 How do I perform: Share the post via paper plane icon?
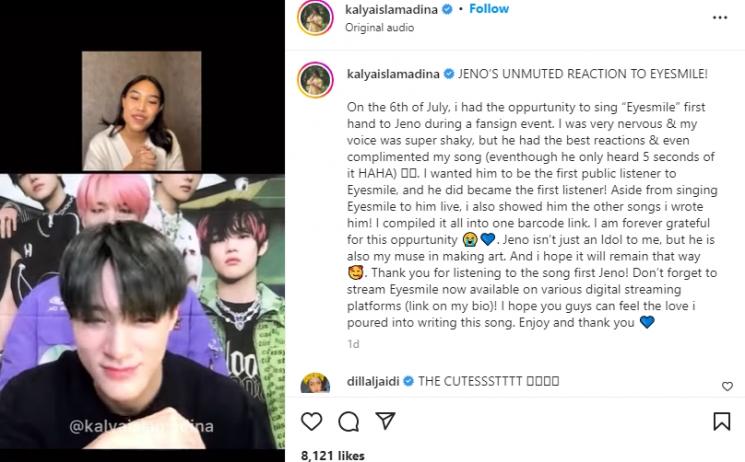tap(385, 421)
